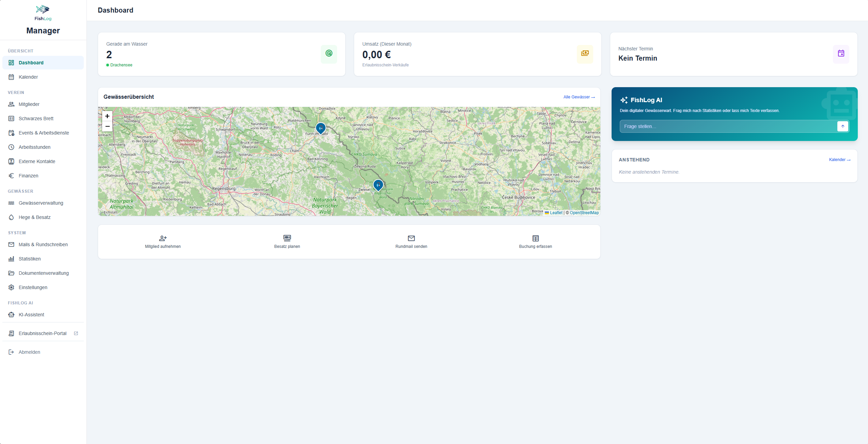The image size is (868, 444).
Task: Click the Erlaubnisschein-Portal receipt icon
Action: coord(11,333)
